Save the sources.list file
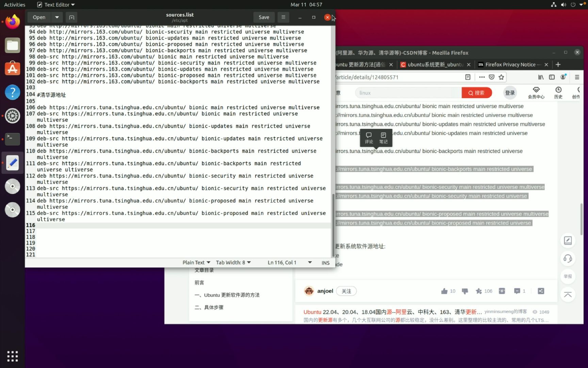588x368 pixels. point(264,17)
